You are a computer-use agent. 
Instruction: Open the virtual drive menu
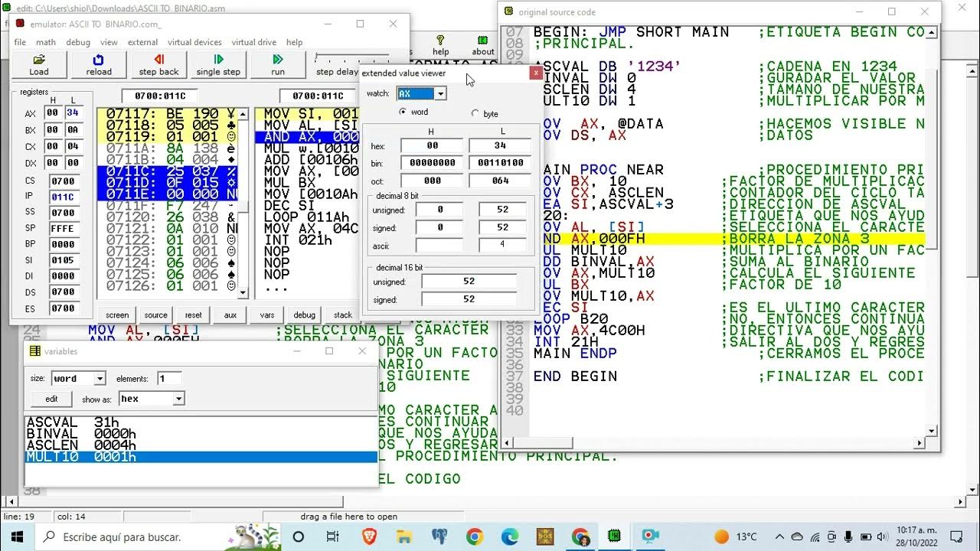(x=254, y=42)
